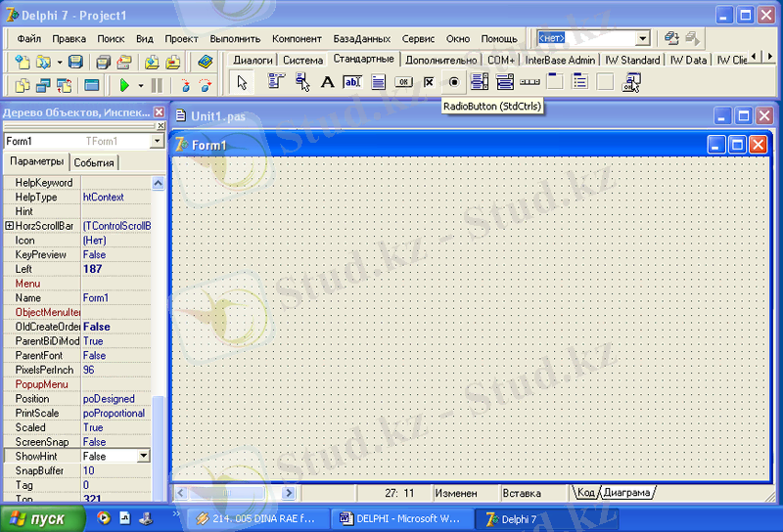This screenshot has height=532, width=783.
Task: Open the dropdown arrow beside Run button
Action: pyautogui.click(x=141, y=86)
